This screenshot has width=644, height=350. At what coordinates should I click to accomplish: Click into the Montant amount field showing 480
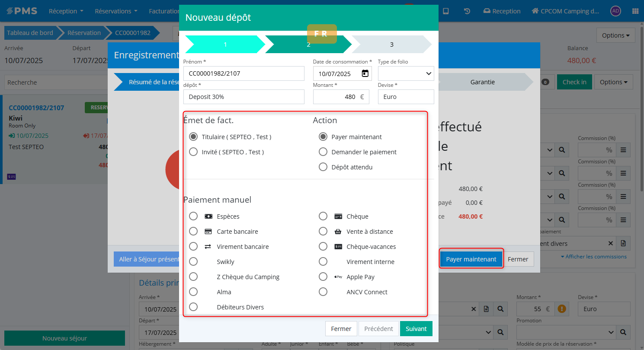click(x=336, y=97)
